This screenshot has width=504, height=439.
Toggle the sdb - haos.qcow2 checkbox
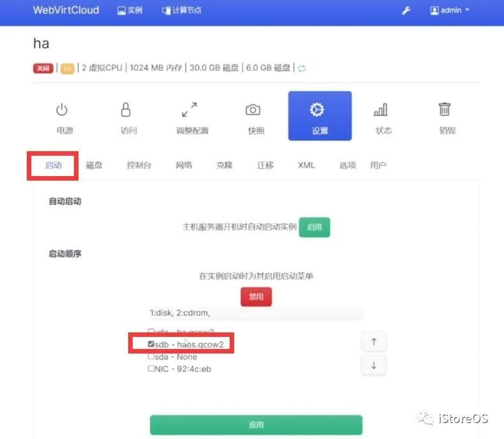click(x=151, y=344)
